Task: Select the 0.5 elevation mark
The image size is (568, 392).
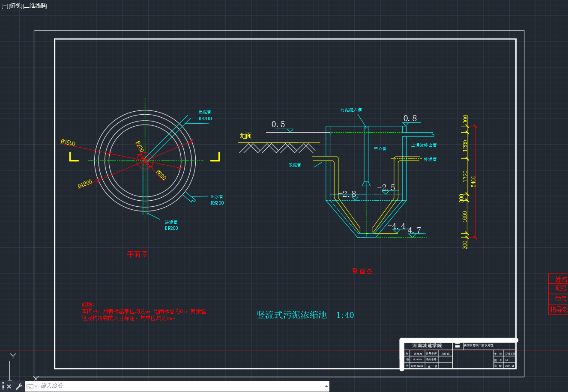Action: [278, 124]
